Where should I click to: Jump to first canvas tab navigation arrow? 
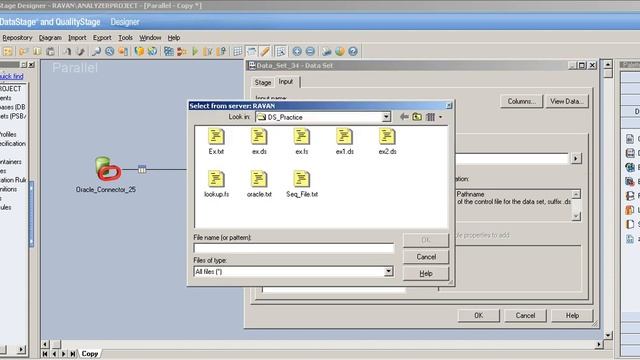tap(45, 354)
